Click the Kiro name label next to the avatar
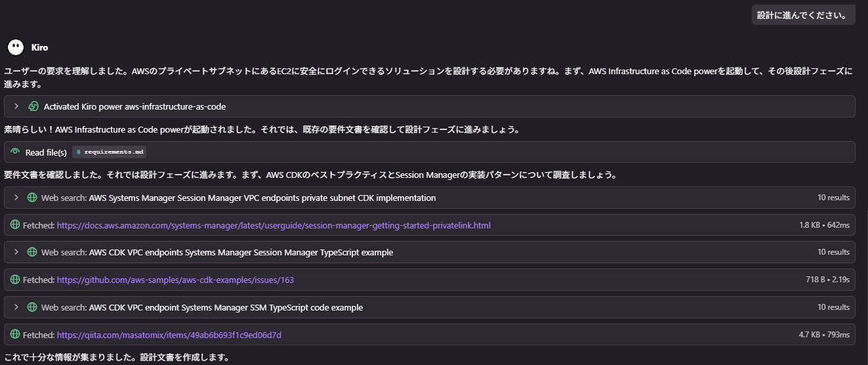This screenshot has height=365, width=868. pyautogui.click(x=39, y=47)
